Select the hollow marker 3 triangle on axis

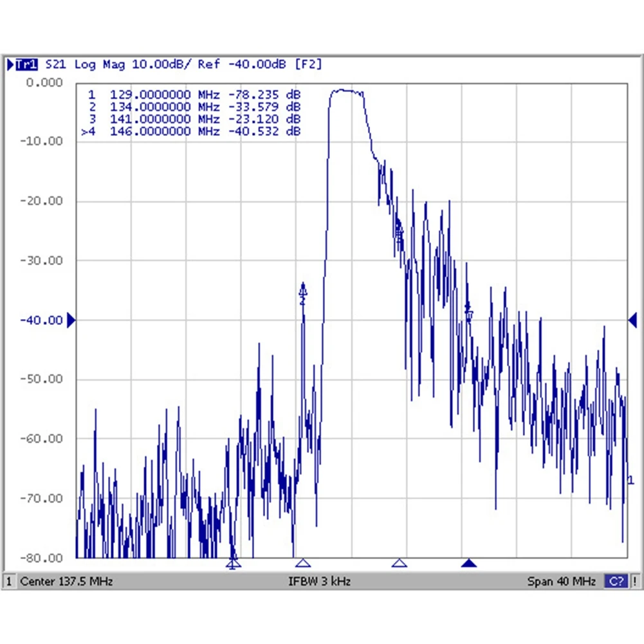[x=399, y=563]
